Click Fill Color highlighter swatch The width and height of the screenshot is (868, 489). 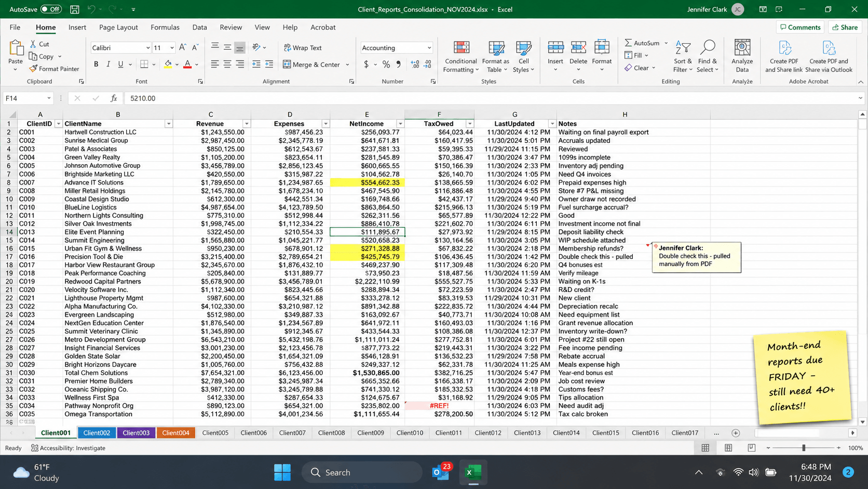tap(168, 64)
